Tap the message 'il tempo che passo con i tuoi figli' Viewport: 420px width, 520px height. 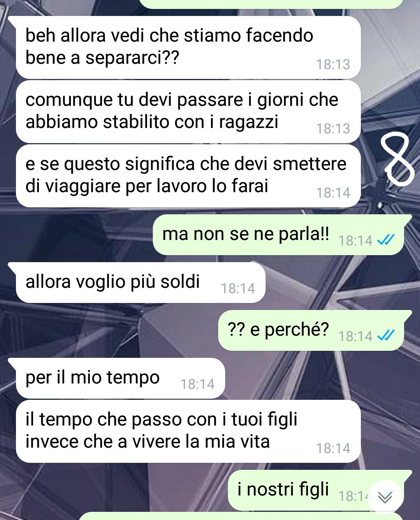point(188,431)
